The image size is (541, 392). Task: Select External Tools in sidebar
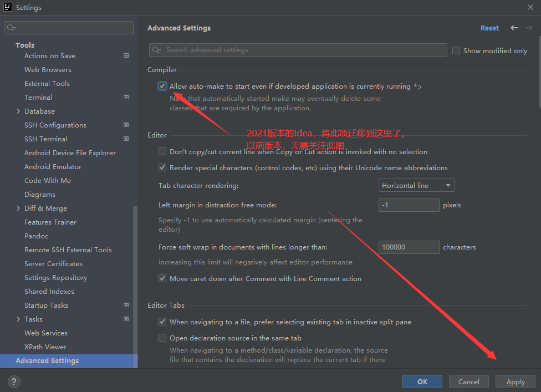[47, 84]
